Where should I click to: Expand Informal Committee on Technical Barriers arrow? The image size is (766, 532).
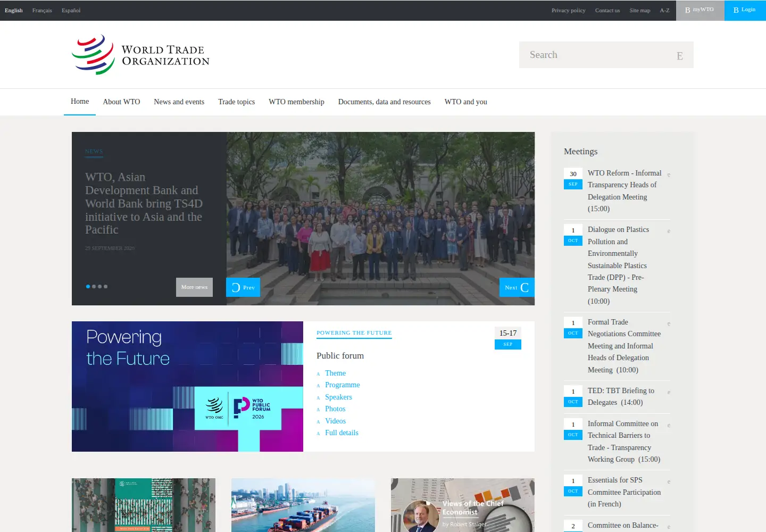pos(669,426)
